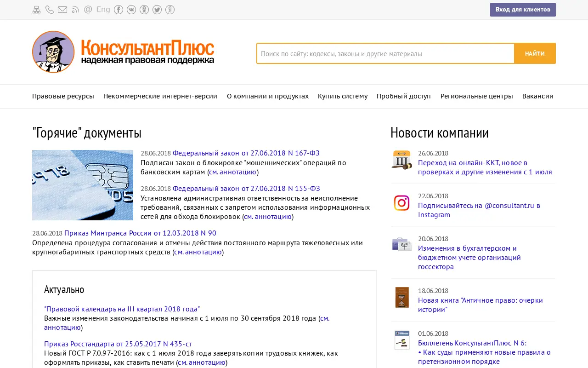Viewport: 588px width, 368px height.
Task: Open the Facebook page icon
Action: 119,10
